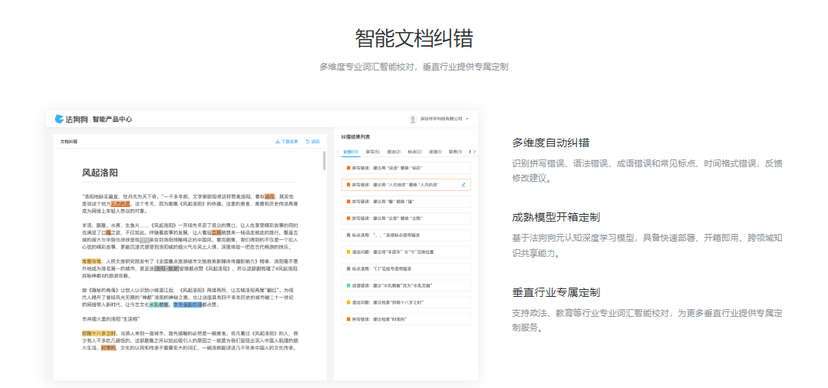Viewport: 828px width, 388px height.
Task: Select the first spelling error suggestion row
Action: 406,168
